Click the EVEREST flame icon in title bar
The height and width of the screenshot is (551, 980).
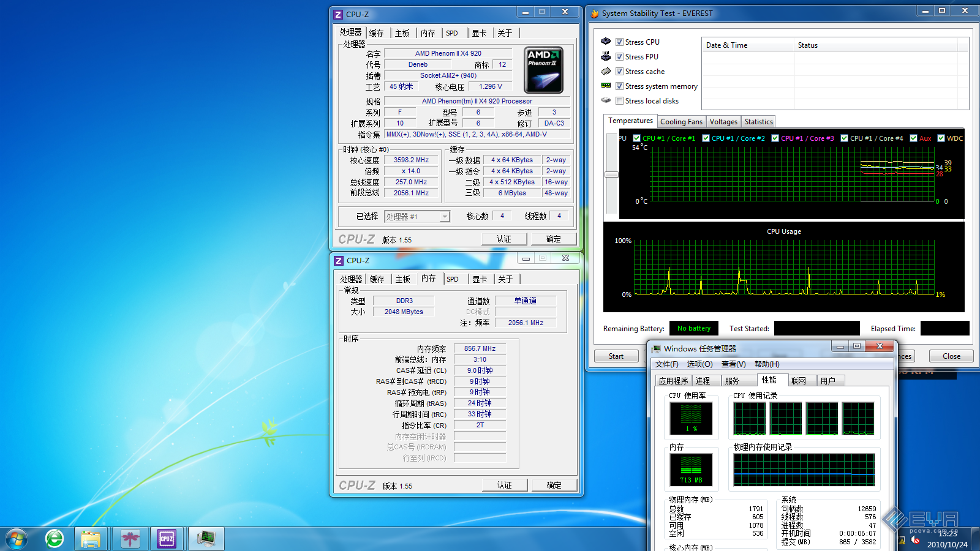(x=594, y=13)
